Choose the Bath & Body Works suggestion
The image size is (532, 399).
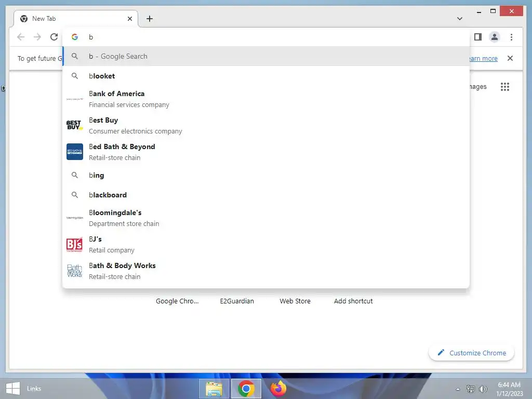tap(267, 271)
